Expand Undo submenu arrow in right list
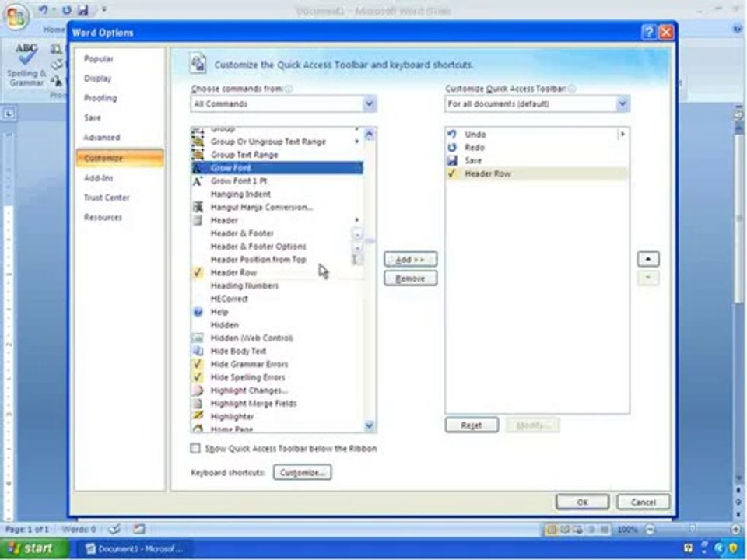Screen dimensions: 747x560 pos(622,135)
